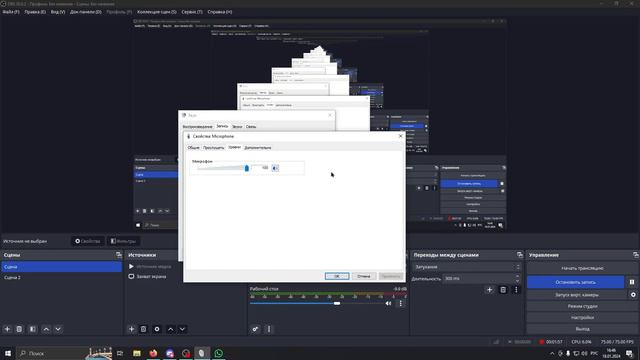
Task: Open source properties with the gear icon
Action: coord(157,329)
